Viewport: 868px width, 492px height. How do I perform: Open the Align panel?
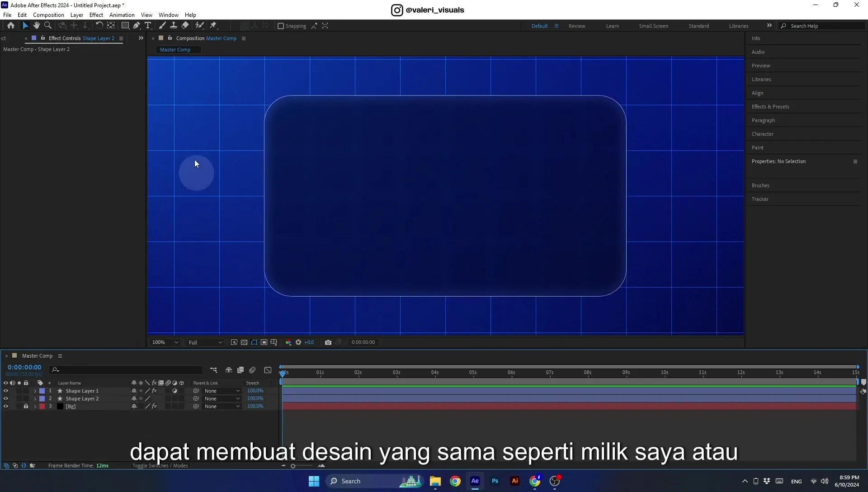click(758, 93)
